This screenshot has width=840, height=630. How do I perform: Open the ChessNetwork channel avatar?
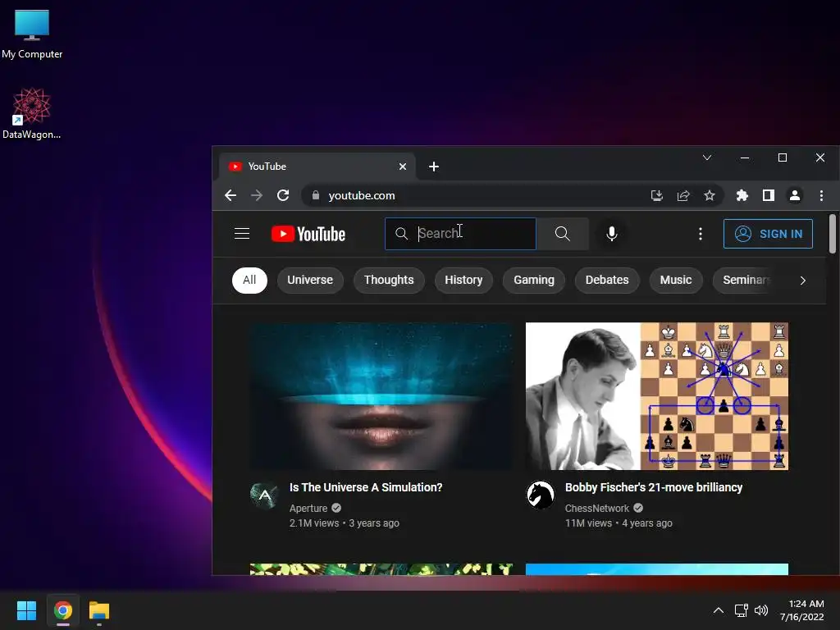tap(540, 495)
